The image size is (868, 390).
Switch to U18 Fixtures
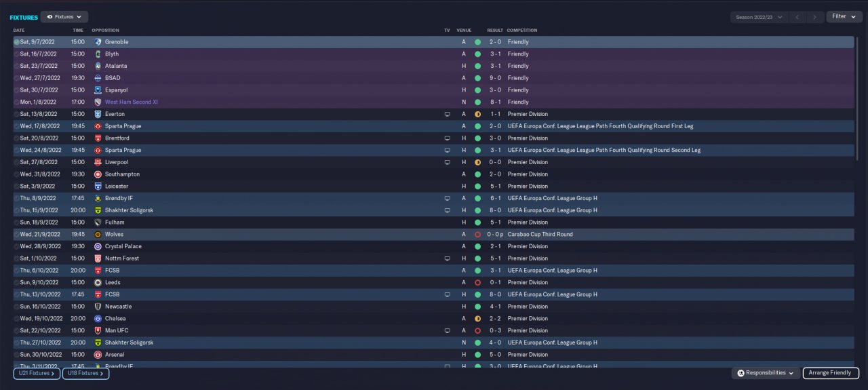coord(85,373)
